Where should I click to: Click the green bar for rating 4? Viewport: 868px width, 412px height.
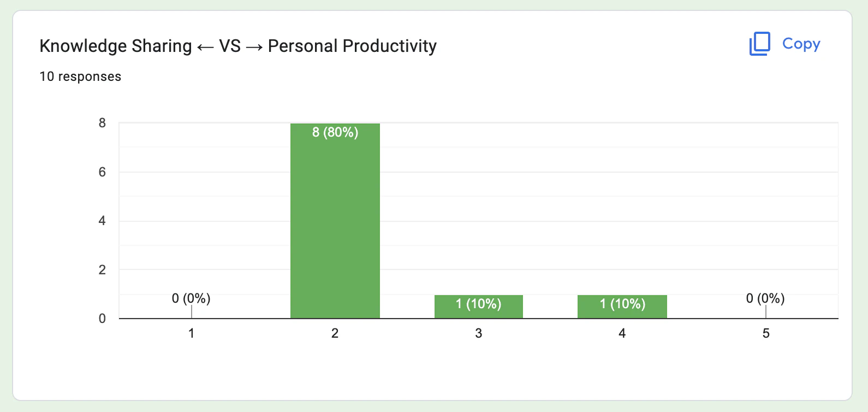coord(622,307)
